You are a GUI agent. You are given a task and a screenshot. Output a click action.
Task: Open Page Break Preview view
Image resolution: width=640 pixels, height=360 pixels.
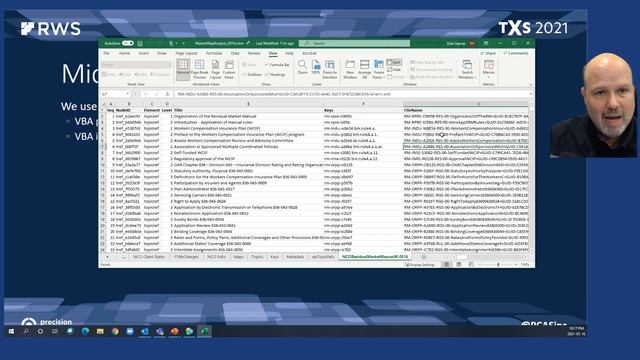click(199, 69)
